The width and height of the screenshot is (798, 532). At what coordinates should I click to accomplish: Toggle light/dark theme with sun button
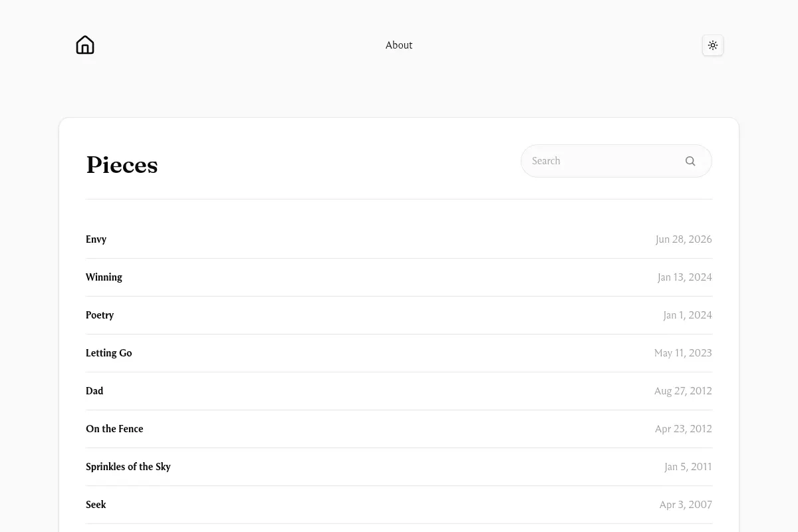click(713, 45)
